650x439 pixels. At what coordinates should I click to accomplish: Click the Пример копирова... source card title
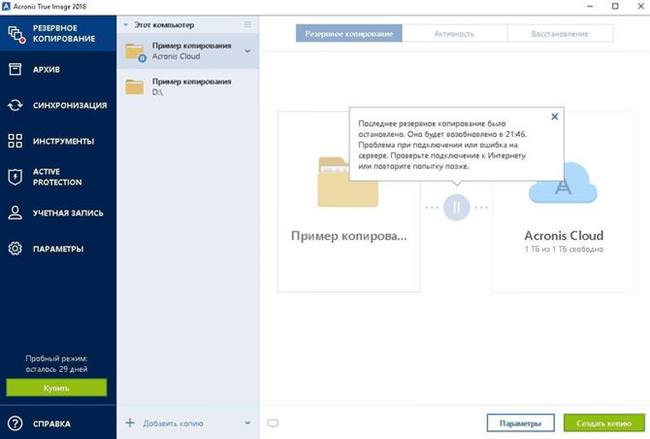point(349,236)
